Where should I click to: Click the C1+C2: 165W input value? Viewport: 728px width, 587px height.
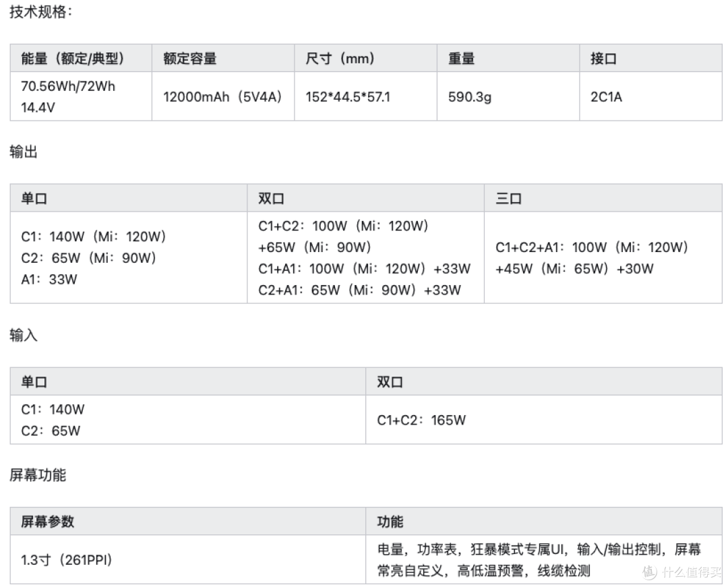[x=421, y=420]
